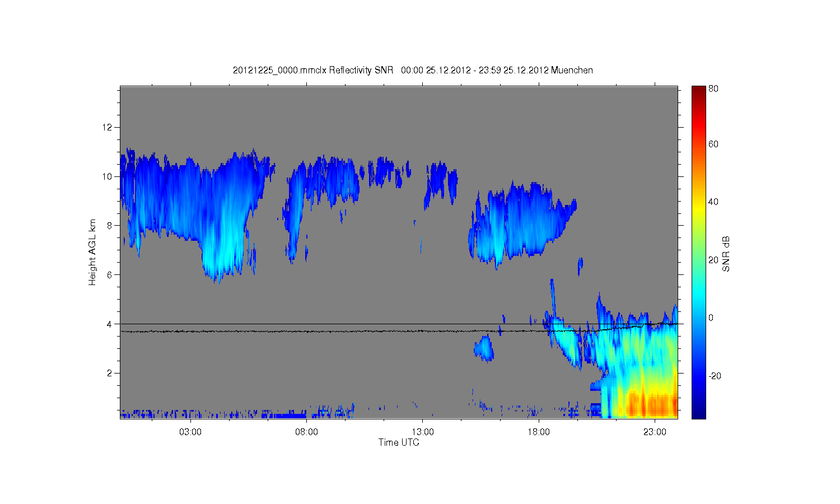Viewport: 840px width, 504px height.
Task: Click the 'Height AGL km' y-axis label
Action: click(x=92, y=252)
